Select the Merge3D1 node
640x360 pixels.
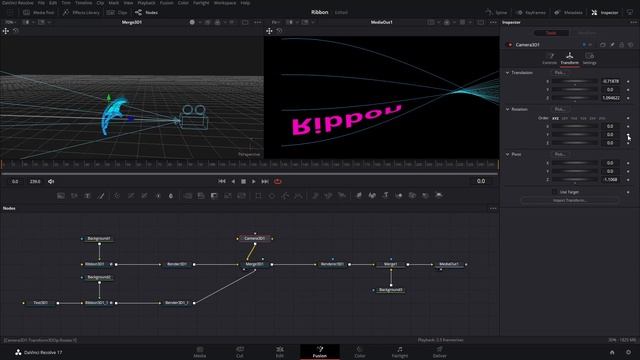click(x=255, y=264)
